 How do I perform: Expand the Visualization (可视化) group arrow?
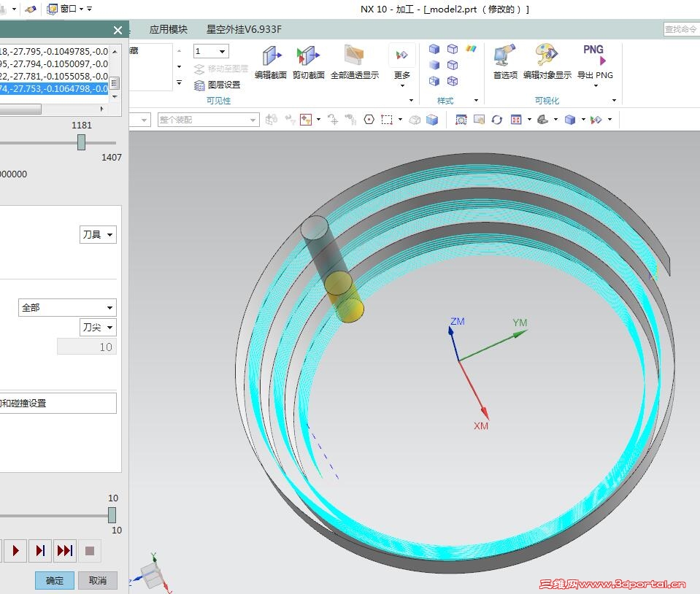(615, 101)
